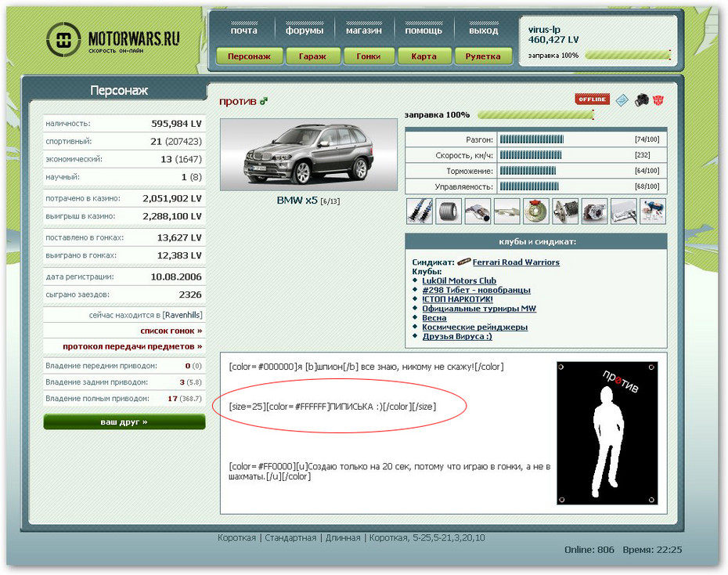The width and height of the screenshot is (728, 575).
Task: Select the nitrous oxide kit part icon
Action: (653, 212)
